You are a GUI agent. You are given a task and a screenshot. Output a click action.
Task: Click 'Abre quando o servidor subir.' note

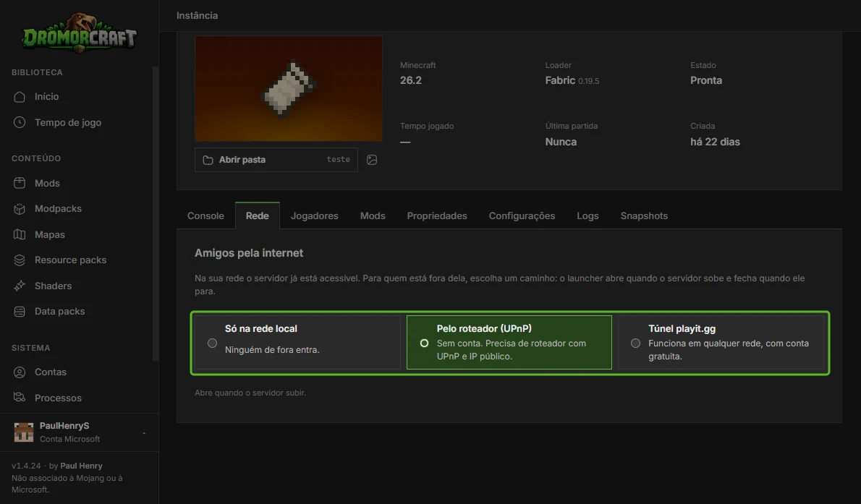coord(250,393)
